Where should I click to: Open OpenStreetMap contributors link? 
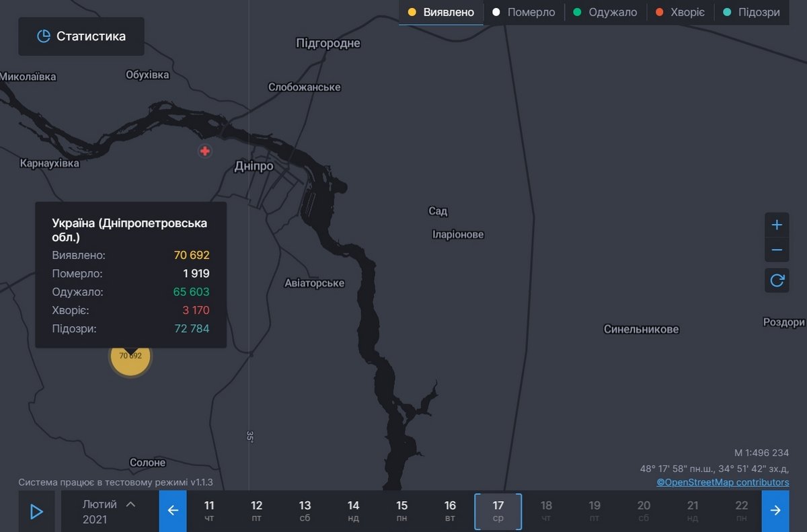[x=723, y=482]
